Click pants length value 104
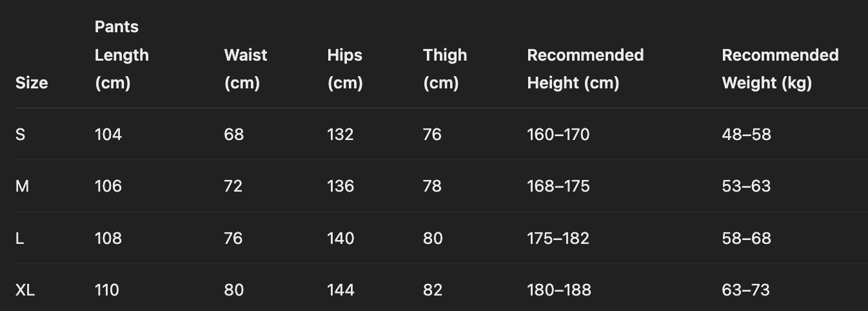Viewport: 868px width, 311px height. [108, 135]
